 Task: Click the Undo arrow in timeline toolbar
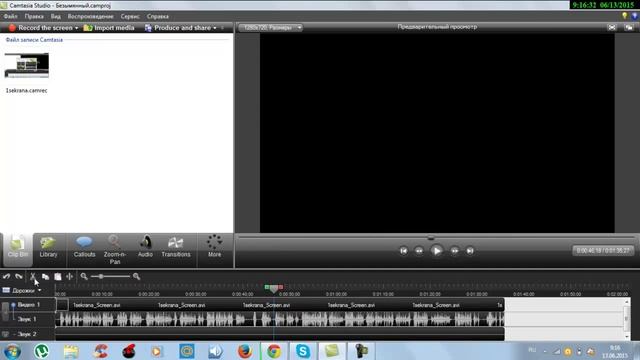tap(7, 276)
